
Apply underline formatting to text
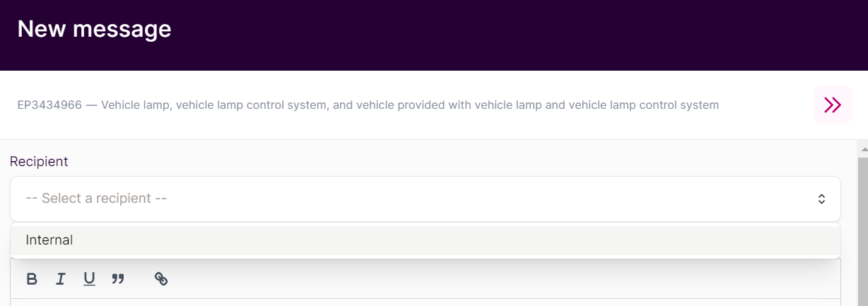[89, 279]
